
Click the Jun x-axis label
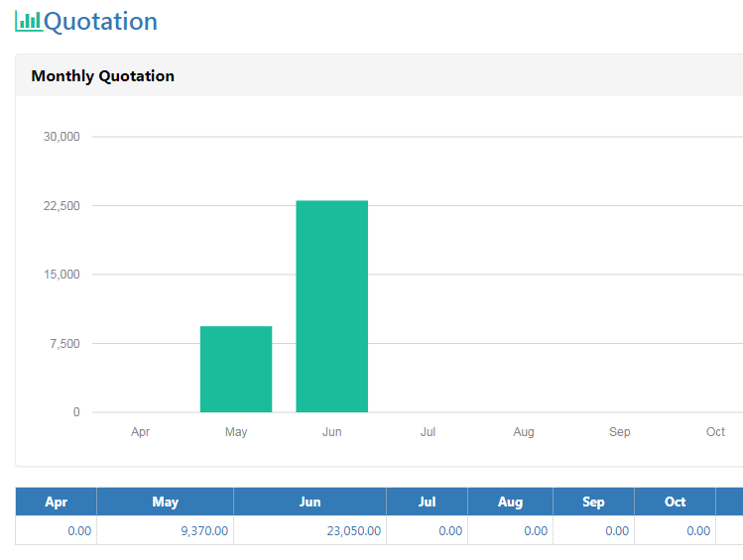[331, 432]
